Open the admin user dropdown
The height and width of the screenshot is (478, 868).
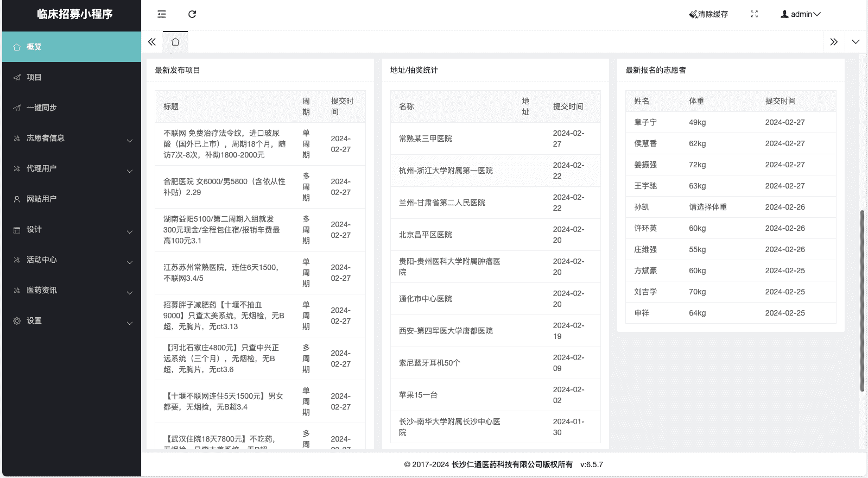coord(801,14)
